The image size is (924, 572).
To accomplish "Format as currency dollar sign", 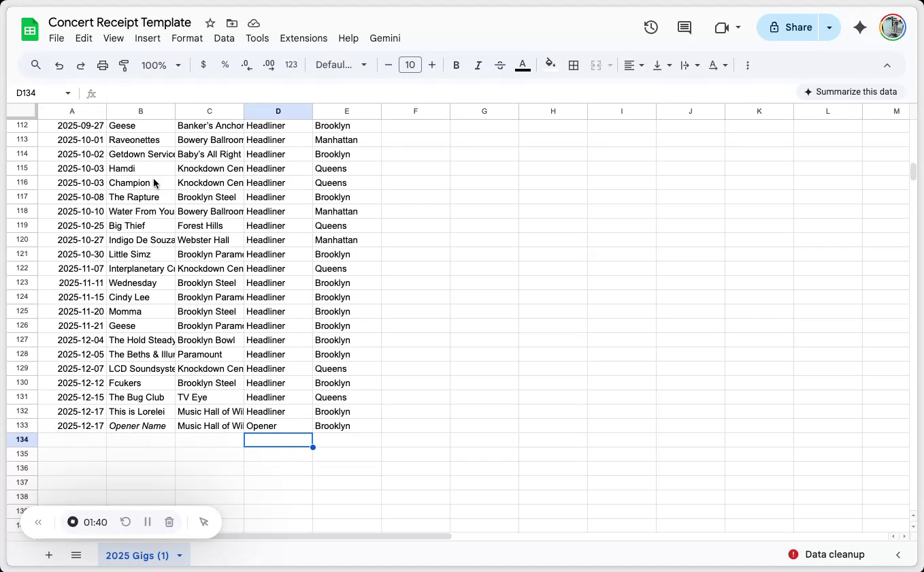I will 203,65.
